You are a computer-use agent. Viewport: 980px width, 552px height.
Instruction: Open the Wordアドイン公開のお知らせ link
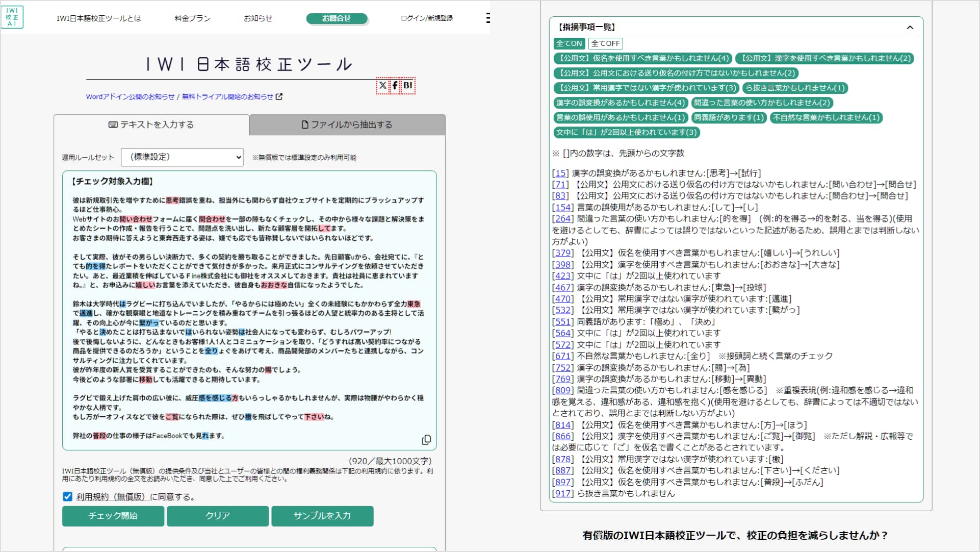130,96
